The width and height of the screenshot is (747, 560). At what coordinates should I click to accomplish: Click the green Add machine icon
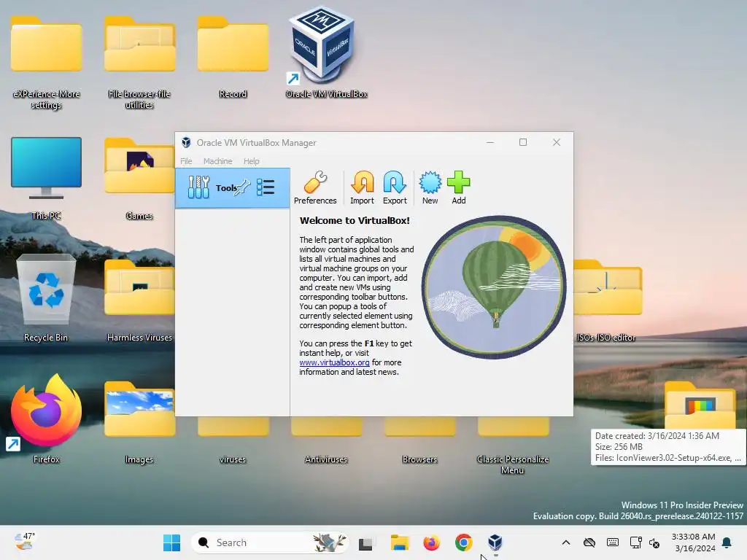[x=458, y=187]
